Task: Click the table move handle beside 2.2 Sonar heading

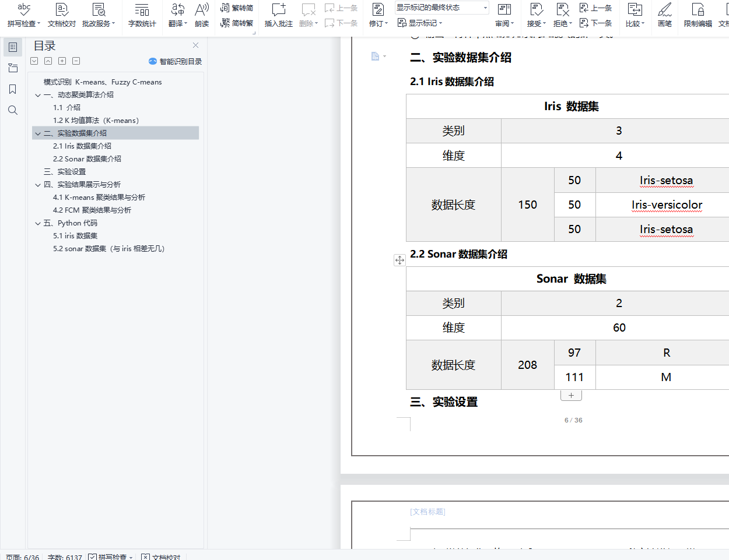Action: pyautogui.click(x=399, y=260)
